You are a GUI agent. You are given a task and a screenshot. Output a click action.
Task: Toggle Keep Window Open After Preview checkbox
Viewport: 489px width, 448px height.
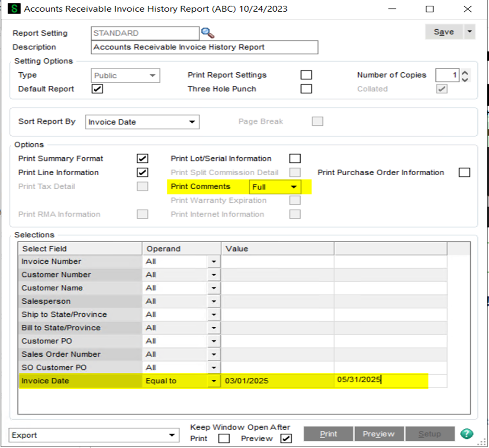tap(285, 439)
